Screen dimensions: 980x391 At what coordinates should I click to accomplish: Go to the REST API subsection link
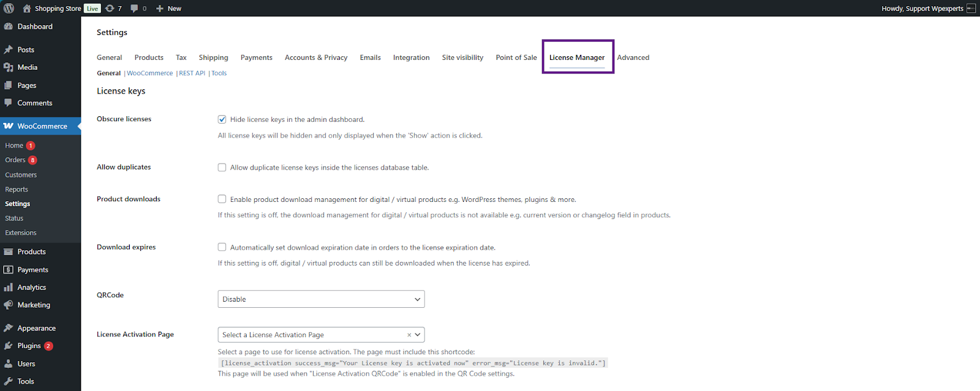coord(192,73)
